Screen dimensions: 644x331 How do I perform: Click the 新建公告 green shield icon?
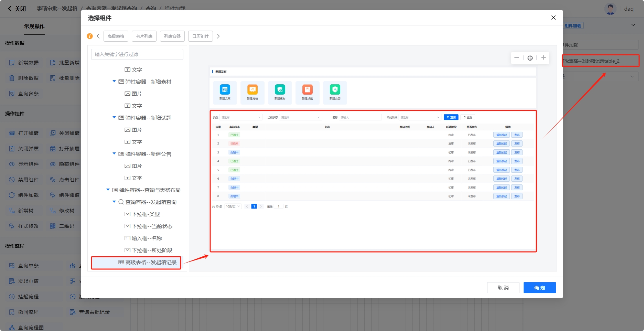(335, 90)
